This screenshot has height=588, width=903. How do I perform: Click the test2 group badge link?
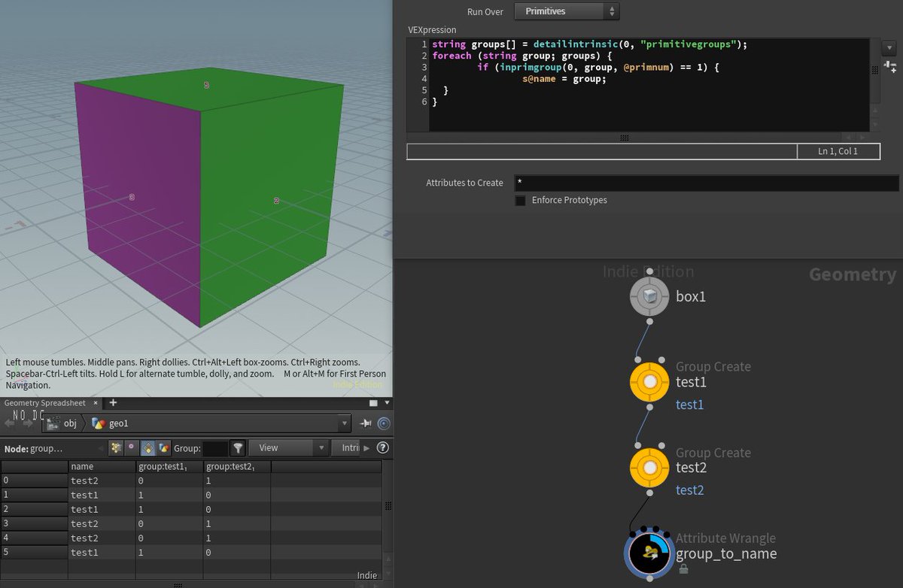pos(689,490)
